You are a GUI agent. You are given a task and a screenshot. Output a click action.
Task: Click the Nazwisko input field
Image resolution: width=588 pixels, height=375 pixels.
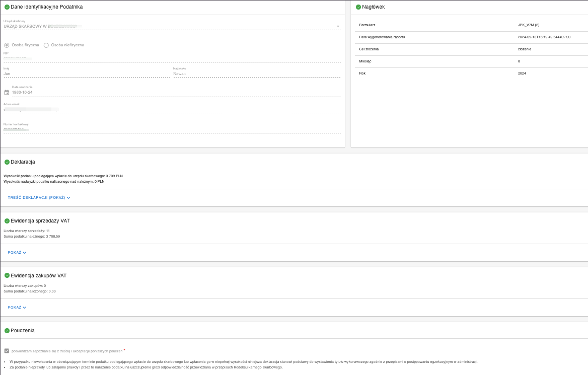pyautogui.click(x=257, y=73)
